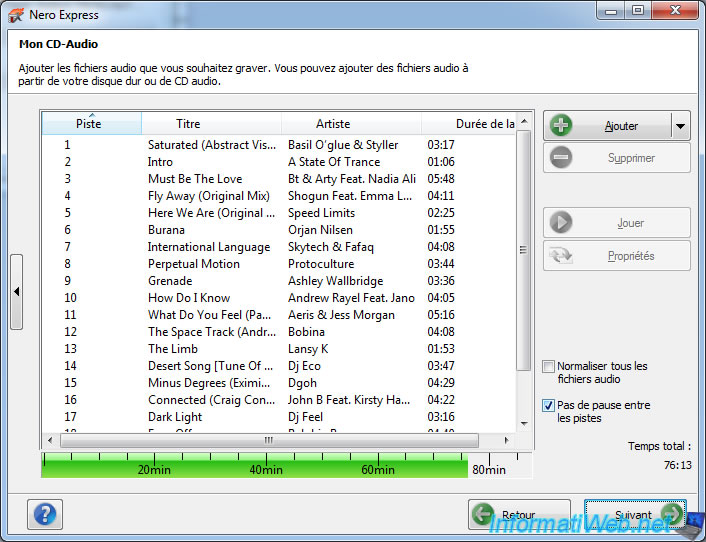706x542 pixels.
Task: Click the green disc capacity bar
Action: coord(254,465)
